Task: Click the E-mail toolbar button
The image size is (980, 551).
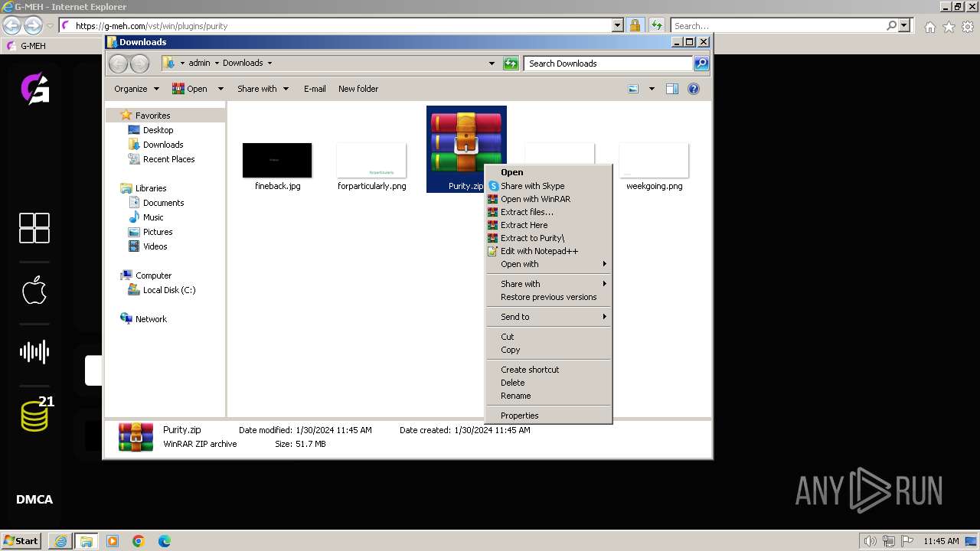Action: (315, 89)
